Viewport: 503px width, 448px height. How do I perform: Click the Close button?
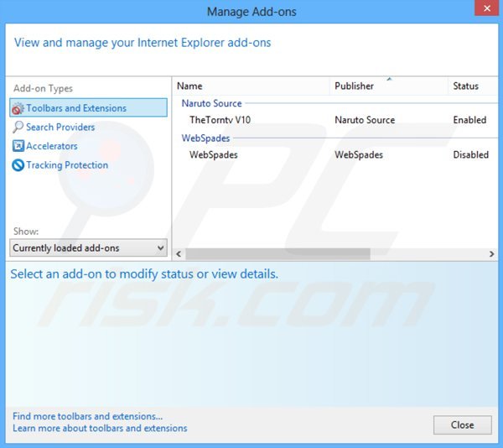(462, 425)
